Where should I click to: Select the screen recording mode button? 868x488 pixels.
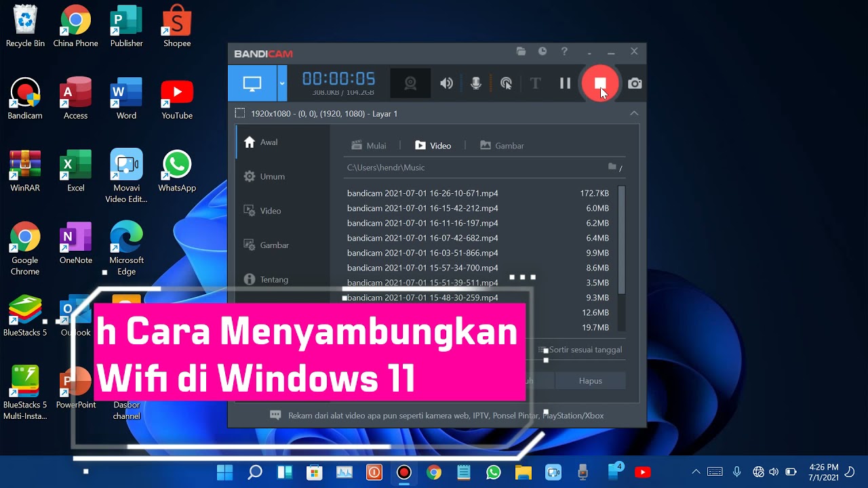tap(252, 83)
